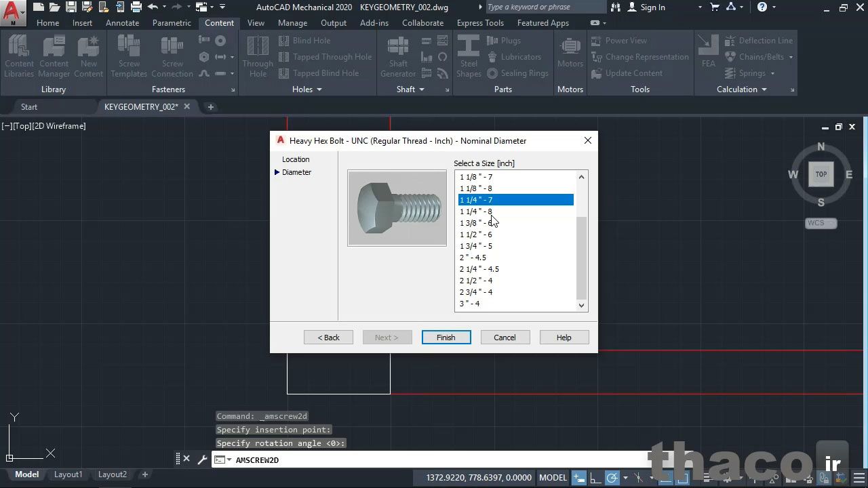Expand the Calculation panel dropdown
The image size is (868, 488).
pyautogui.click(x=764, y=89)
